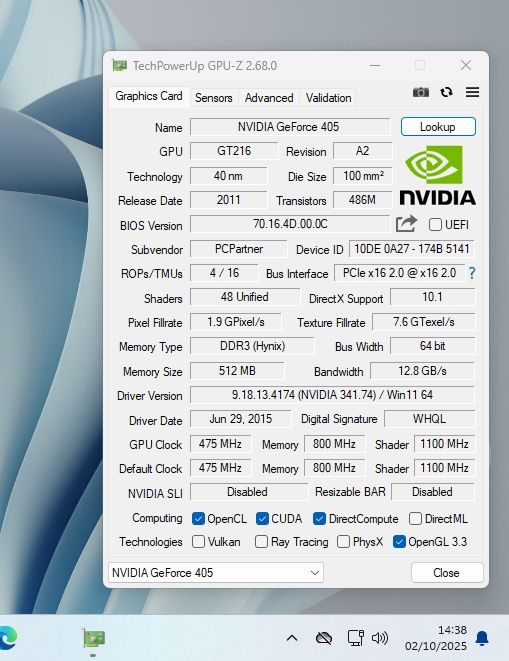The image size is (509, 661).
Task: Check the DirectML checkbox
Action: click(x=415, y=519)
